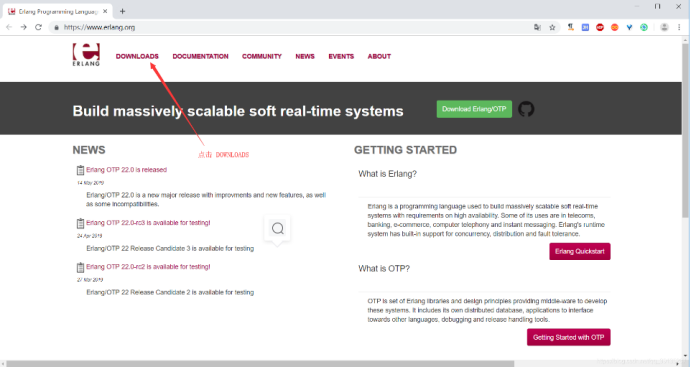This screenshot has width=692, height=368.
Task: Open the NEWS menu item
Action: point(305,56)
